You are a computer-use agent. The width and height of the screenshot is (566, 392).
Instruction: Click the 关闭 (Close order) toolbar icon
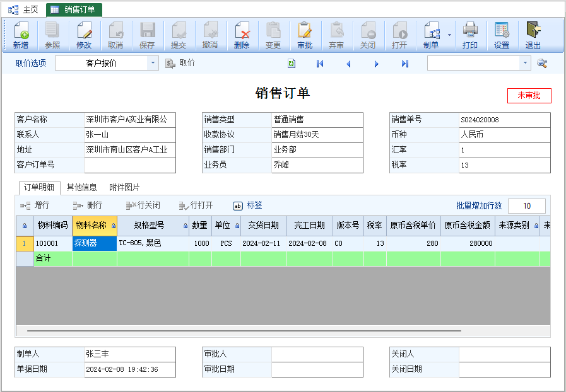tap(368, 35)
